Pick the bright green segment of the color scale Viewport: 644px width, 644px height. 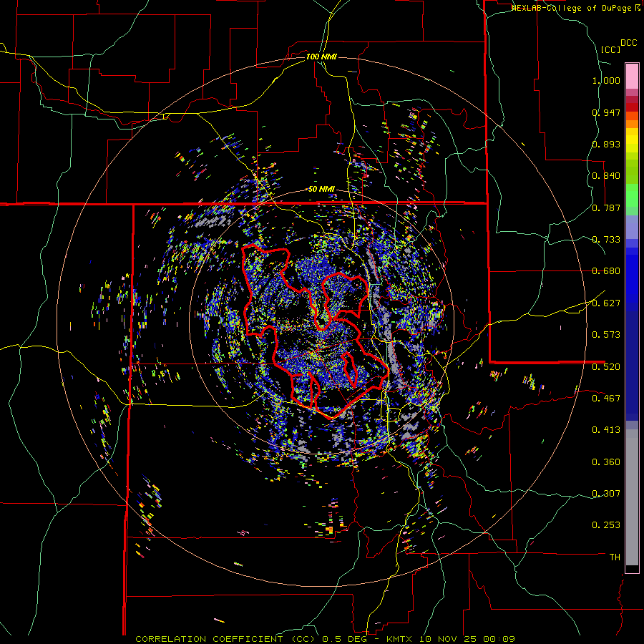point(632,195)
